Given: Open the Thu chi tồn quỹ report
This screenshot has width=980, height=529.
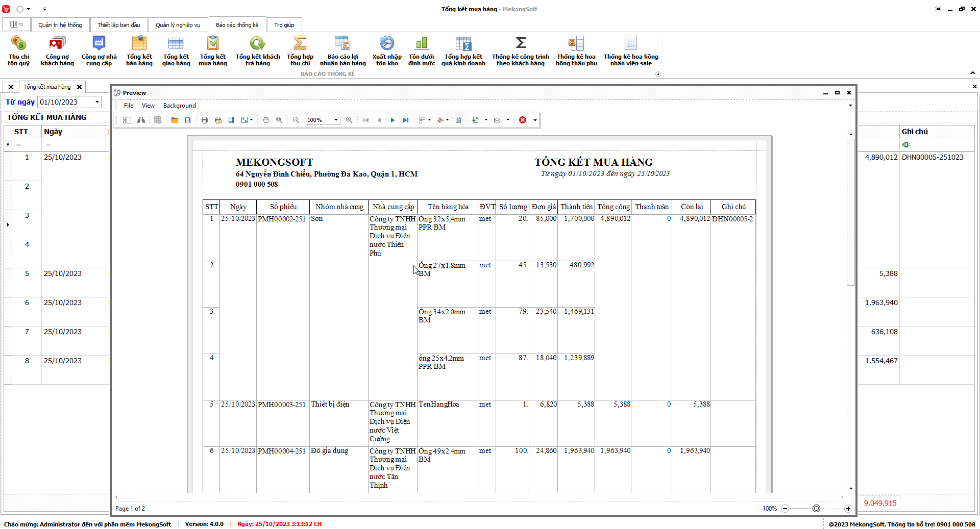Looking at the screenshot, I should click(18, 51).
